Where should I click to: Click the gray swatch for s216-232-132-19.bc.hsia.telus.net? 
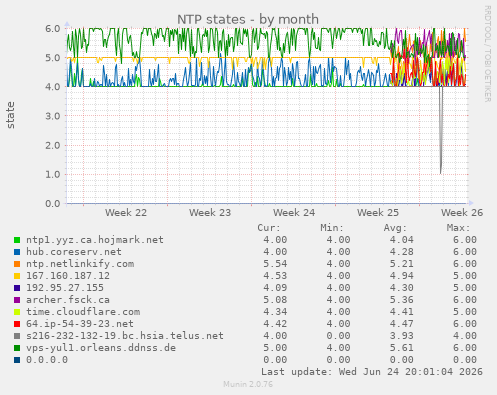click(x=17, y=336)
